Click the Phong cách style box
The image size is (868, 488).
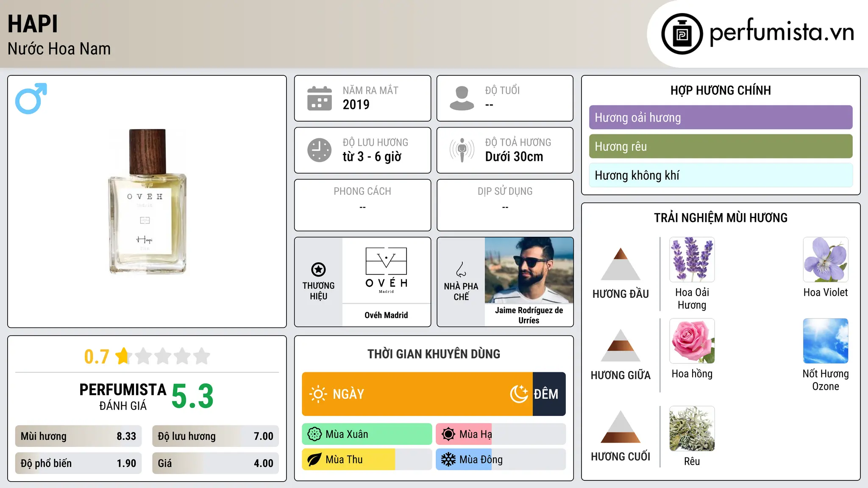362,205
